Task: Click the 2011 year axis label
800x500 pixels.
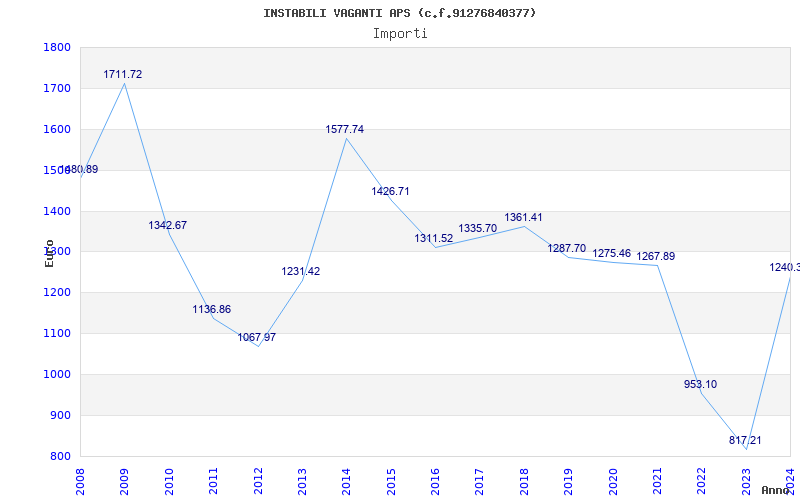Action: coord(213,482)
